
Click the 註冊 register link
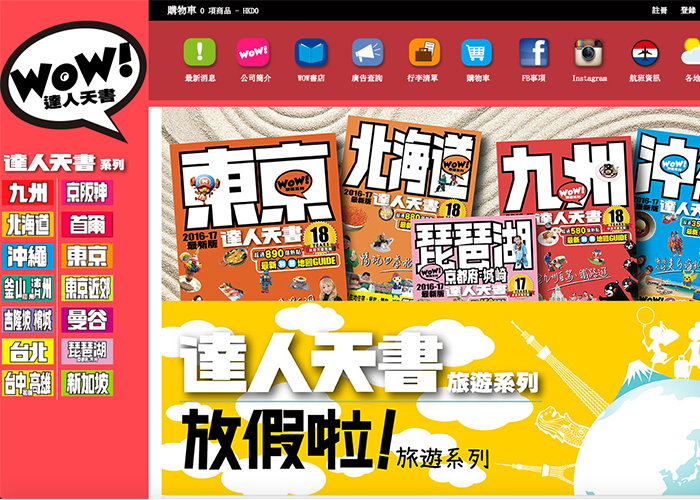tap(659, 9)
